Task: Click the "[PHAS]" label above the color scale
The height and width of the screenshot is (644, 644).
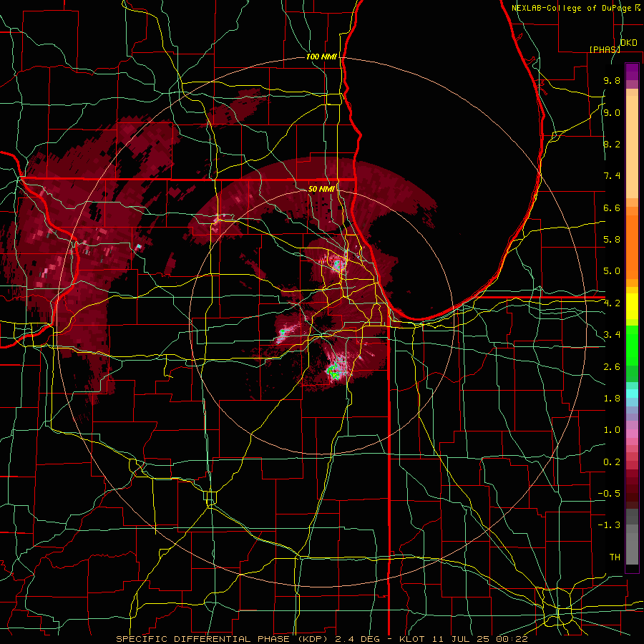Action: tap(605, 49)
